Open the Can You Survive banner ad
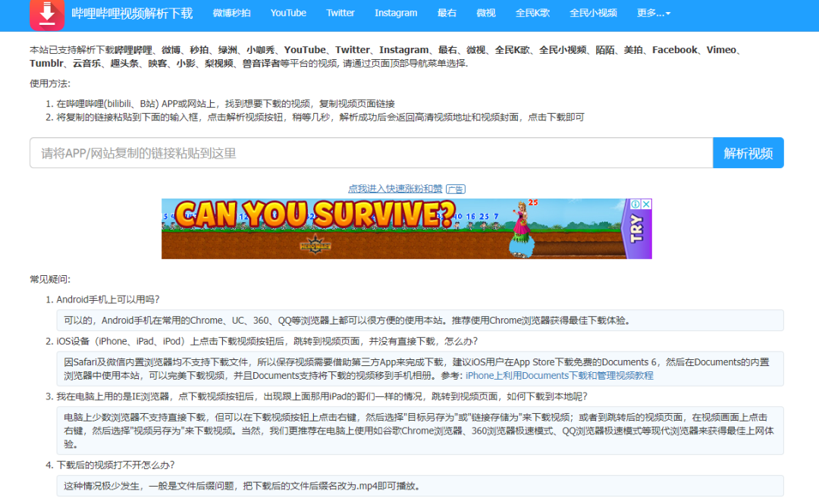The image size is (819, 504). point(406,229)
